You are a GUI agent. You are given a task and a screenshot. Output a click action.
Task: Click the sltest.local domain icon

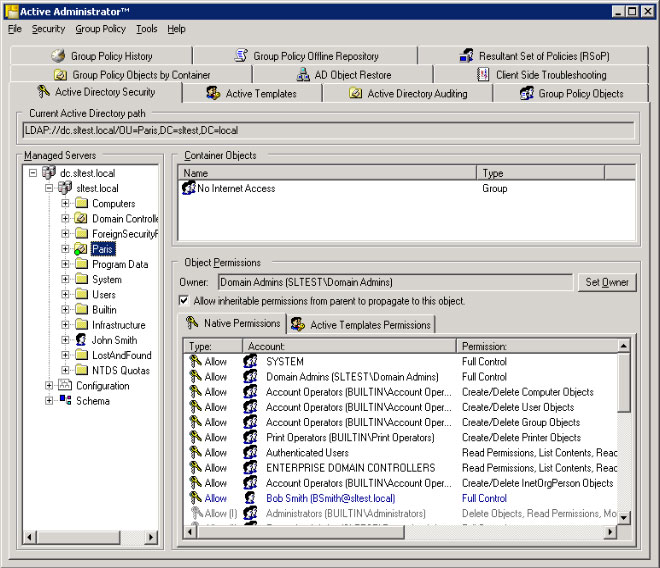pos(65,188)
